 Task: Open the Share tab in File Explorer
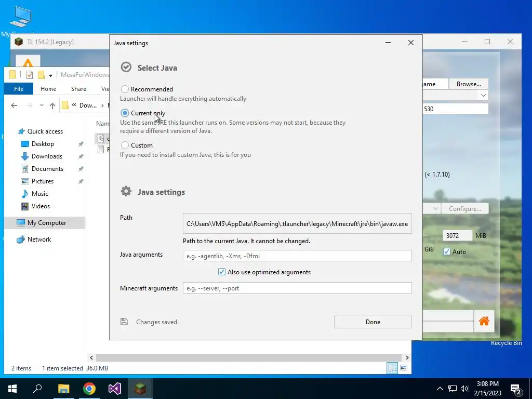[78, 89]
